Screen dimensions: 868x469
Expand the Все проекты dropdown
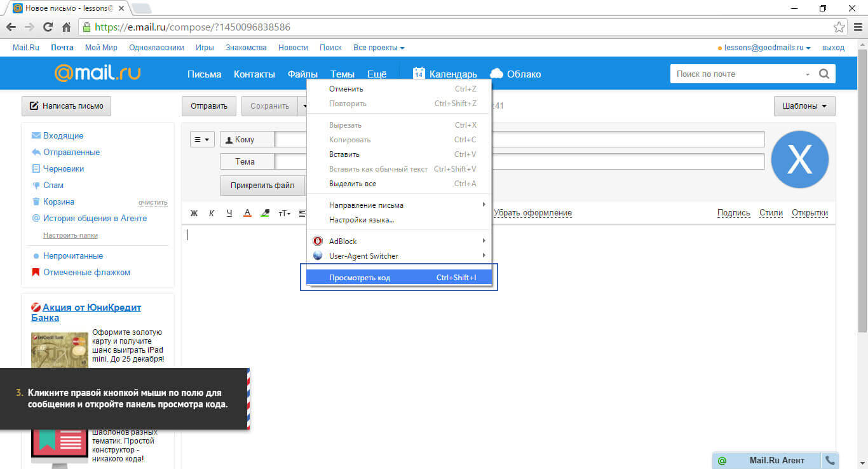[x=379, y=48]
